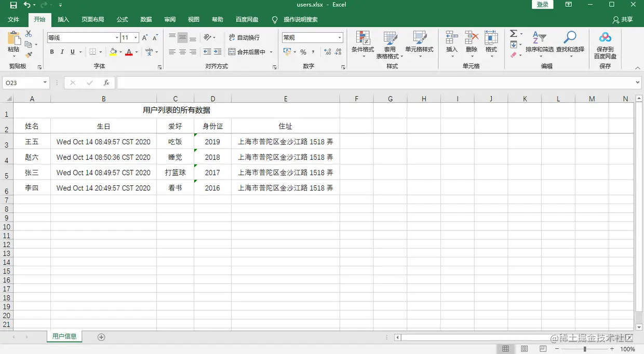The height and width of the screenshot is (354, 644).
Task: Expand the font size dropdown
Action: click(x=136, y=37)
